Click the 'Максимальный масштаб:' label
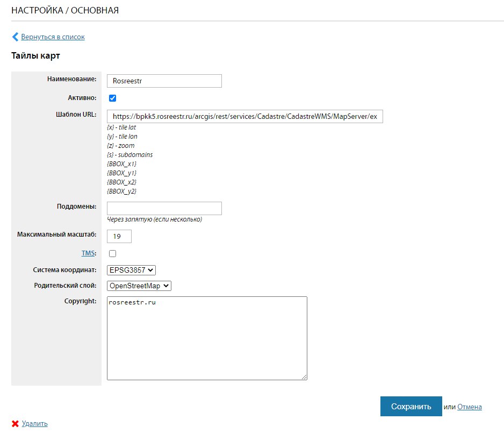The width and height of the screenshot is (504, 441). 57,234
